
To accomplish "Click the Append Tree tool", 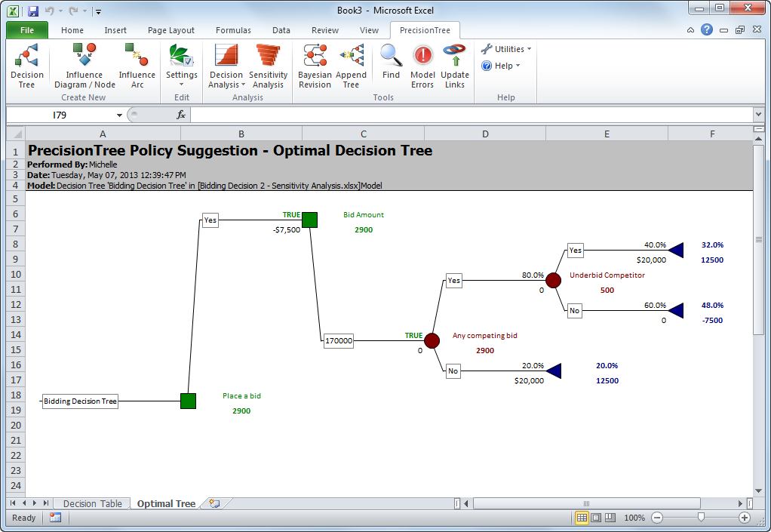I will click(x=351, y=66).
